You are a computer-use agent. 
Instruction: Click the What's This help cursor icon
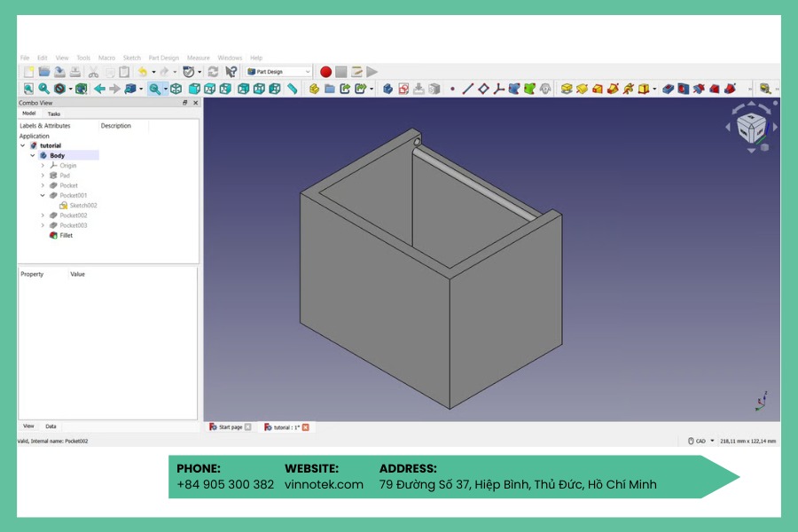pos(231,72)
